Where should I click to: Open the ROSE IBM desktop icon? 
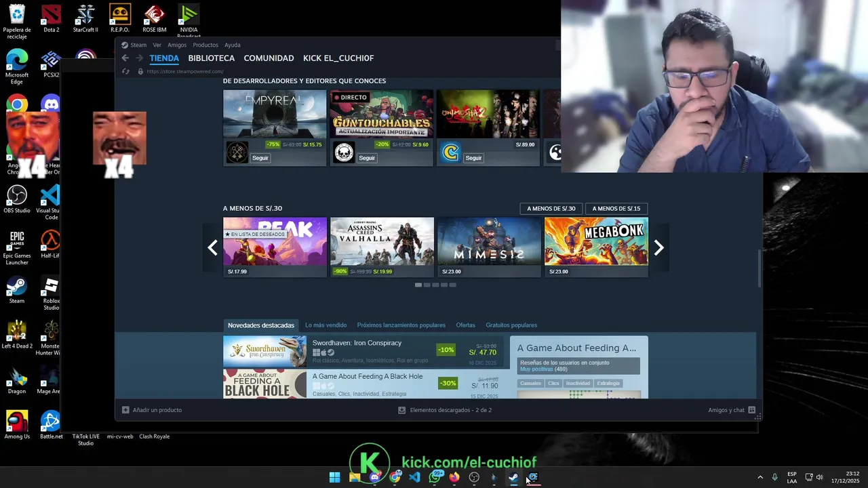[x=155, y=18]
